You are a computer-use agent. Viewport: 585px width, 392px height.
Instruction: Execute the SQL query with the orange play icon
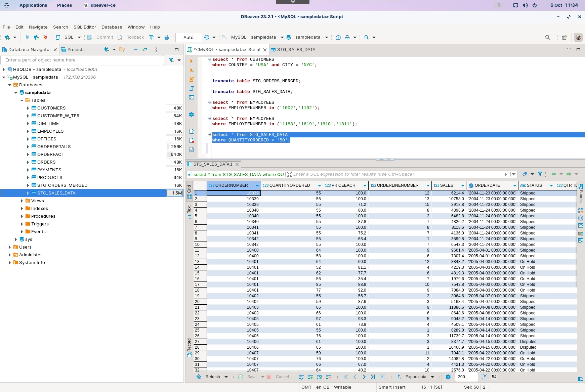(192, 61)
